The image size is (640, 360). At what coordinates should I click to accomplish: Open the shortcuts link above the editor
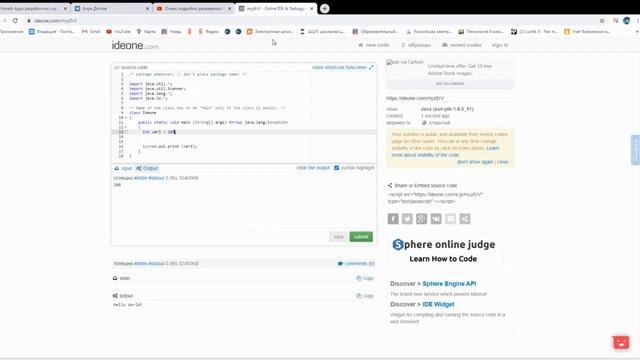coord(334,67)
